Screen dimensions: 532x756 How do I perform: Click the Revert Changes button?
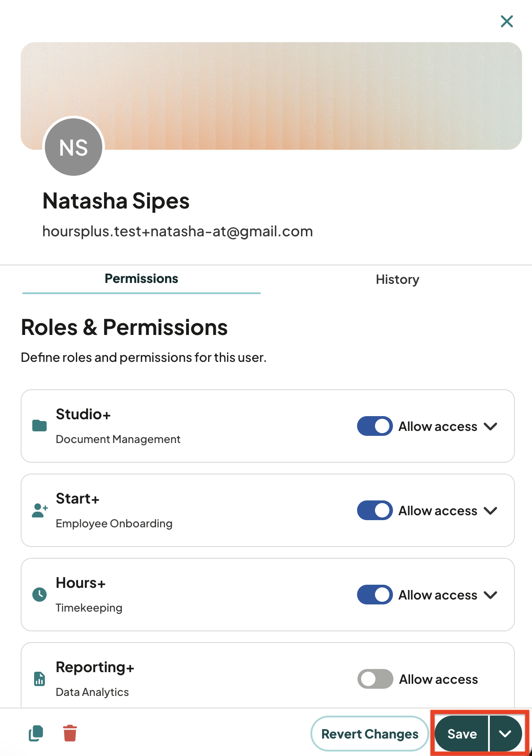[x=370, y=734]
